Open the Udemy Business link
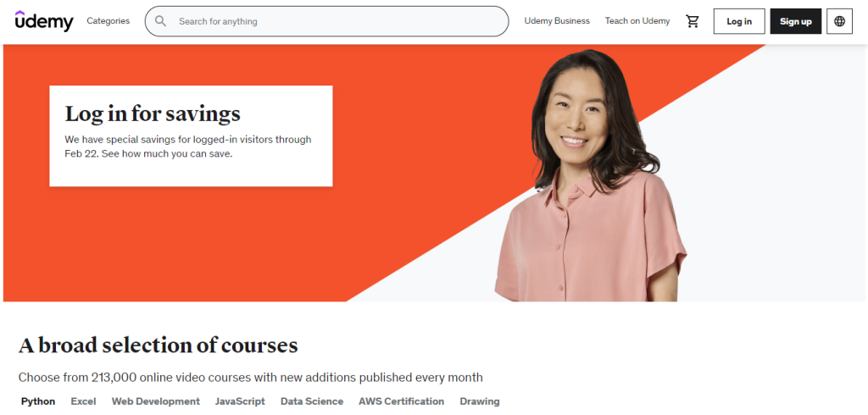Screen dimensions: 868x415 tap(557, 21)
